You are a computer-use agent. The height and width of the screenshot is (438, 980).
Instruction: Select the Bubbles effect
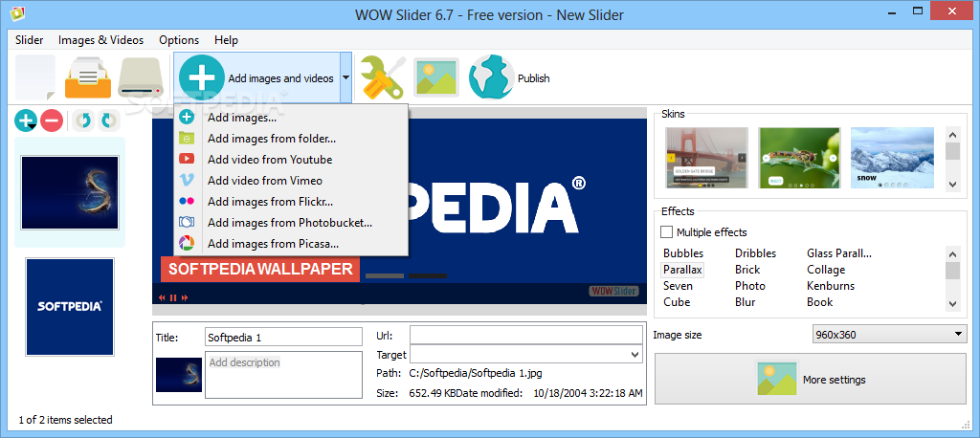pos(683,253)
